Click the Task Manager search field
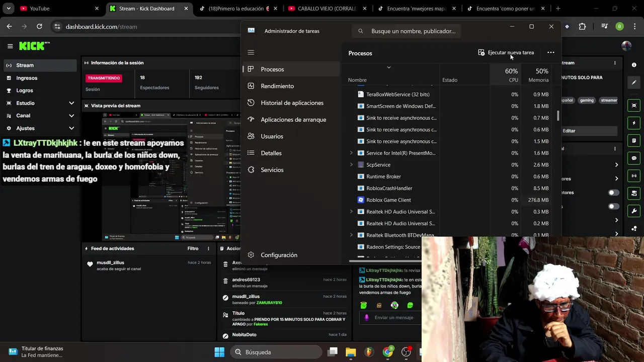644x362 pixels. (x=406, y=31)
